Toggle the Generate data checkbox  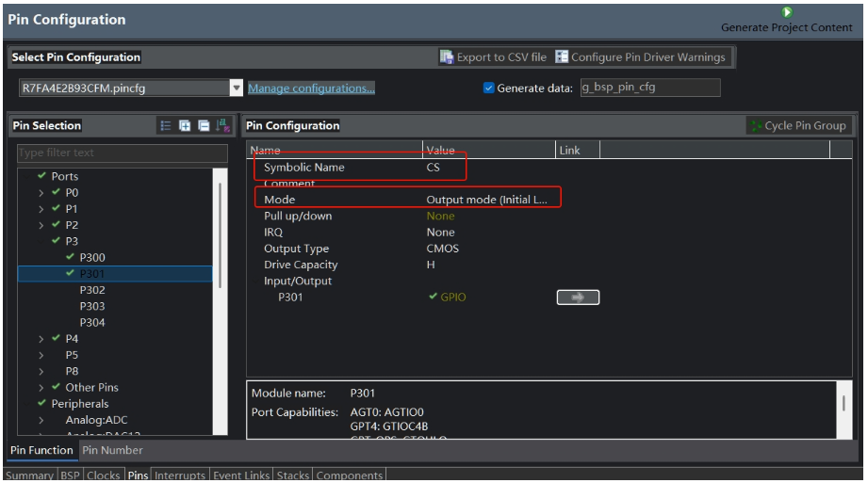488,88
